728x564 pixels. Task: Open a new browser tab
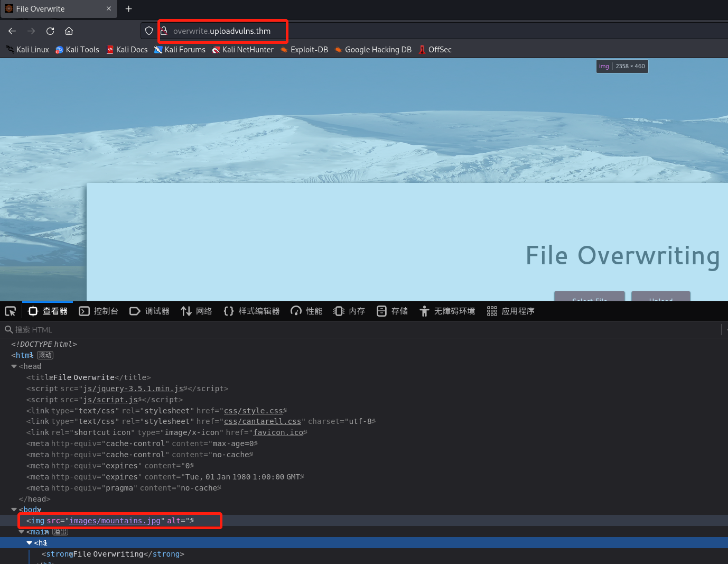pos(128,9)
